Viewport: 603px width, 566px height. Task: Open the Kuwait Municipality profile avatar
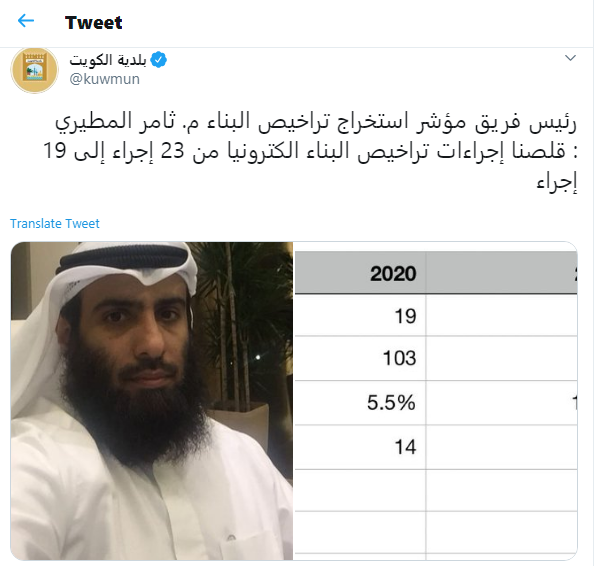[x=35, y=70]
